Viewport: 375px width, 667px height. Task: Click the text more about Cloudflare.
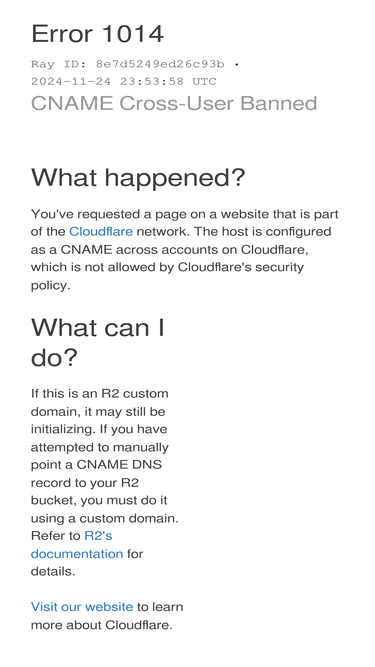(x=102, y=625)
